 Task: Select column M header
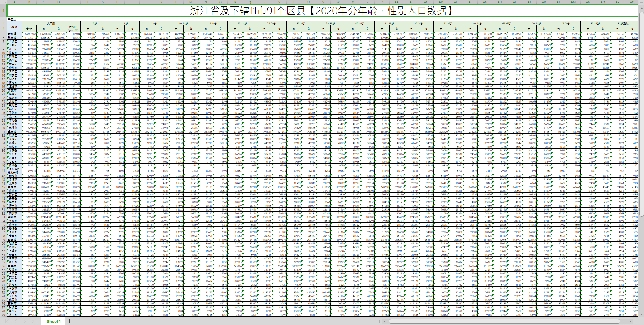191,2
